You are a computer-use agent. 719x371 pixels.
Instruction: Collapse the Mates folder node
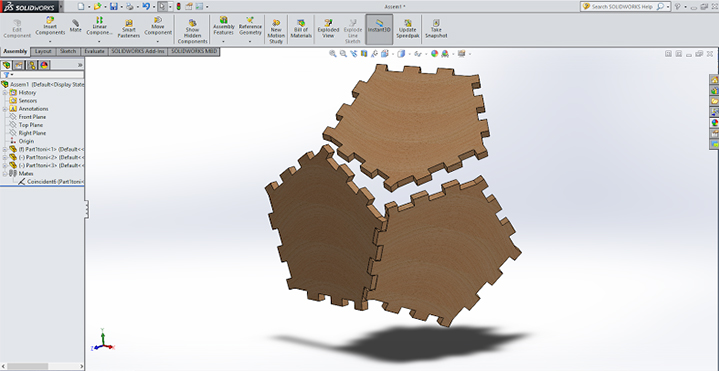tap(5, 174)
